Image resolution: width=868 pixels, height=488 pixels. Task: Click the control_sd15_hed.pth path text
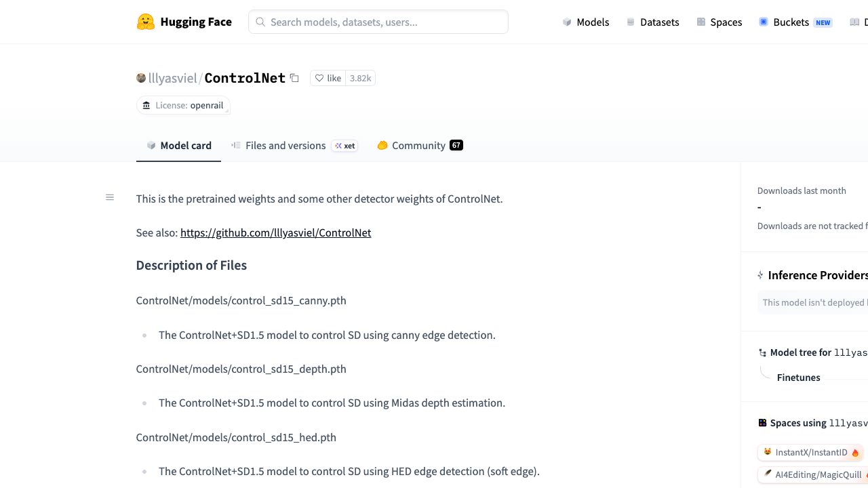point(236,437)
